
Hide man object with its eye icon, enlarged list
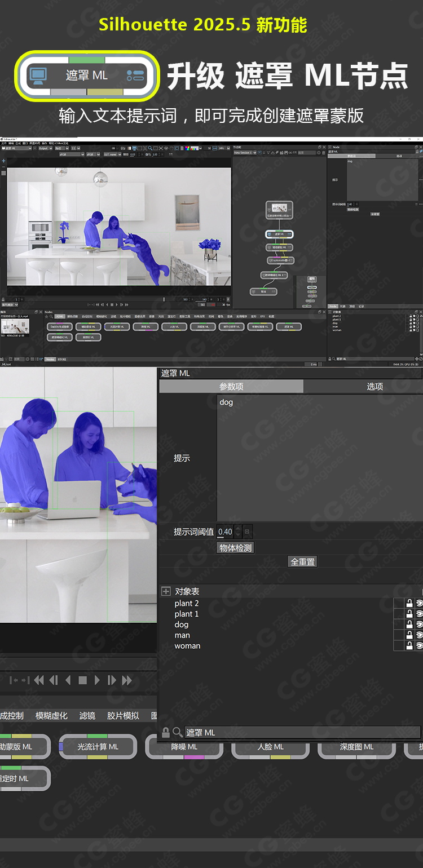click(x=419, y=635)
